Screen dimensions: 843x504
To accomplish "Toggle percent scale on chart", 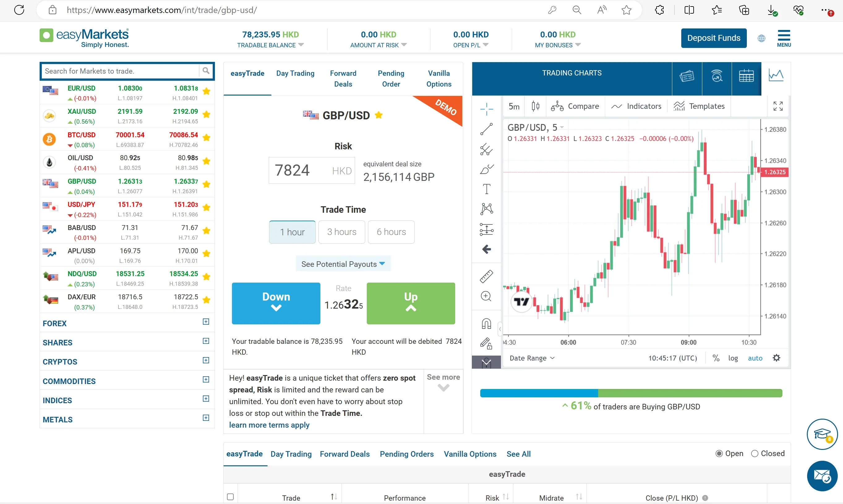I will tap(716, 358).
